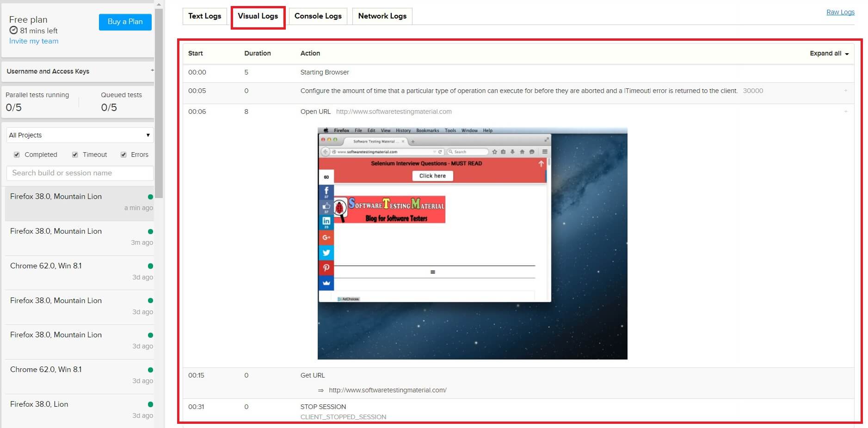Click the Click here button in screenshot
Viewport: 868px width, 428px height.
[x=432, y=176]
